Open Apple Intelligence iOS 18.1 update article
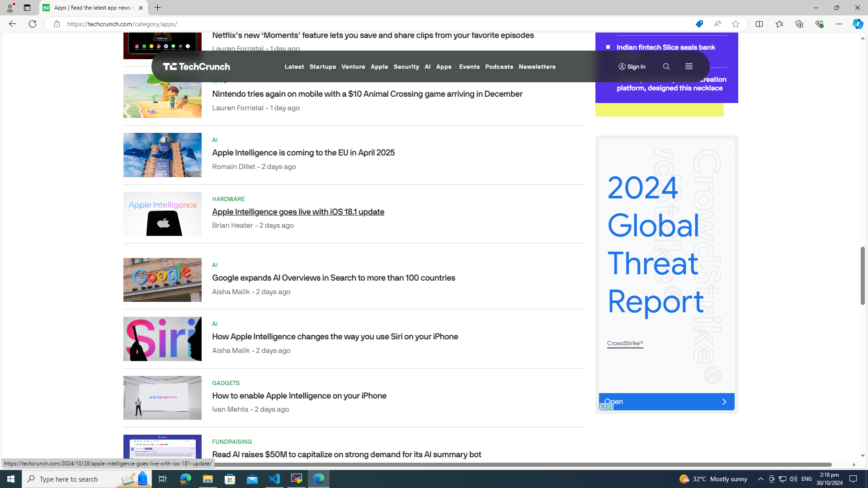Screen dimensions: 868x488 [298, 212]
